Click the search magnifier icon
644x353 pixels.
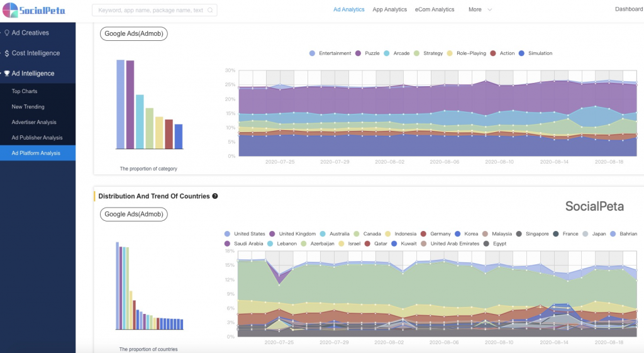point(210,10)
